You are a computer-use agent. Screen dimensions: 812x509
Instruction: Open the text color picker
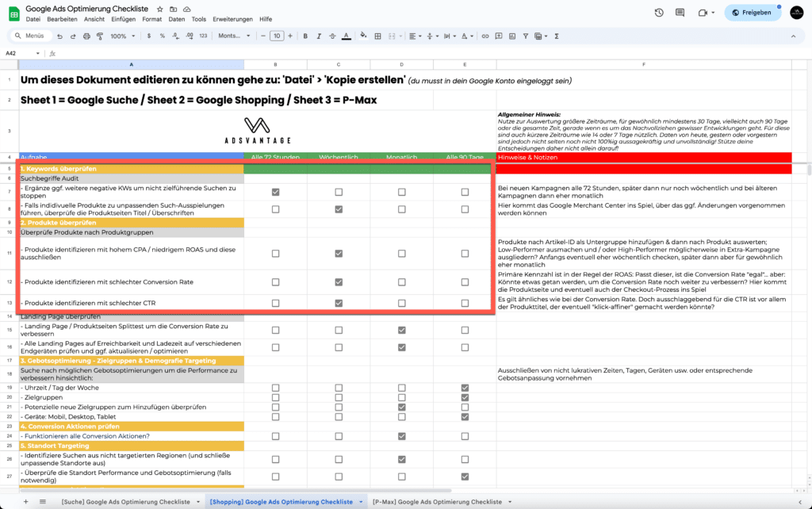point(347,36)
